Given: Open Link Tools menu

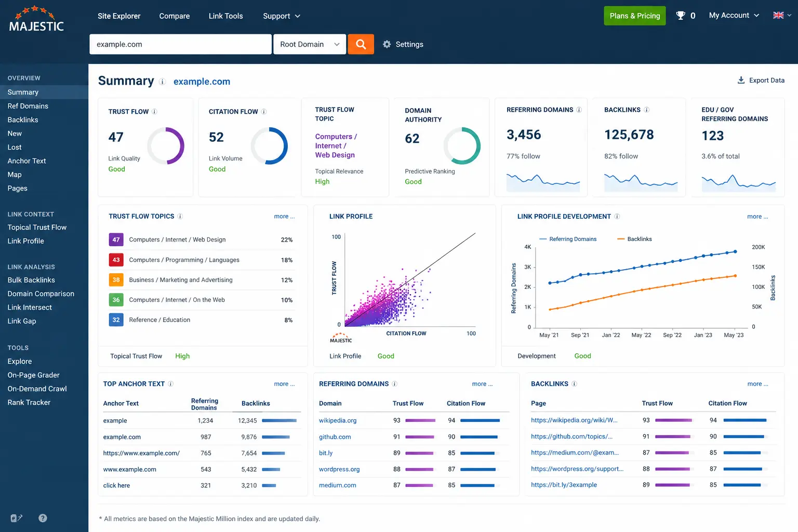Looking at the screenshot, I should click(x=225, y=16).
